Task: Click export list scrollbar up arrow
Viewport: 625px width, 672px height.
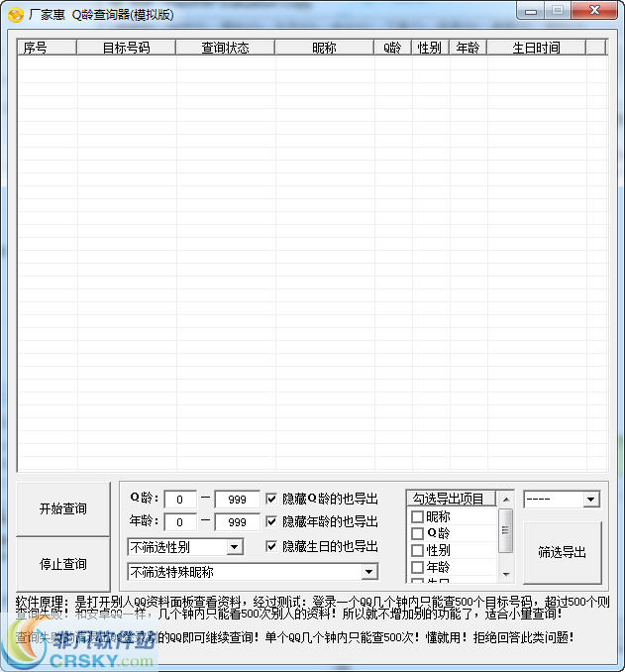Action: (x=506, y=500)
